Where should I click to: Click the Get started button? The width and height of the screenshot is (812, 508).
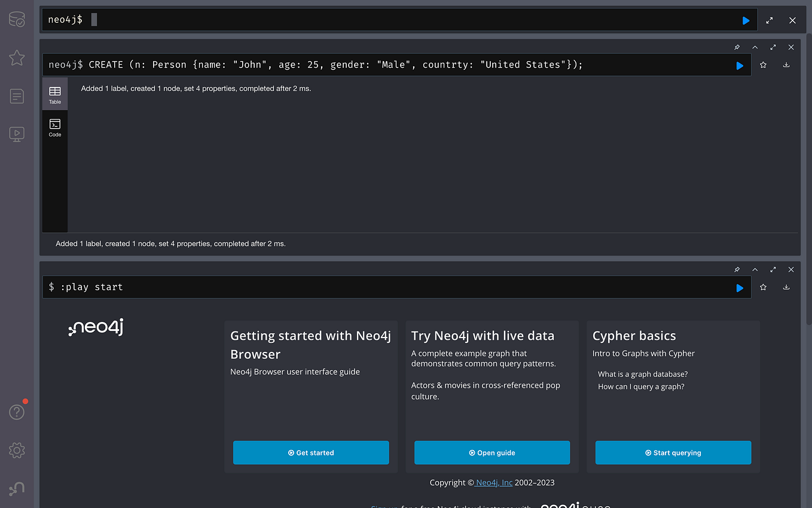[311, 452]
